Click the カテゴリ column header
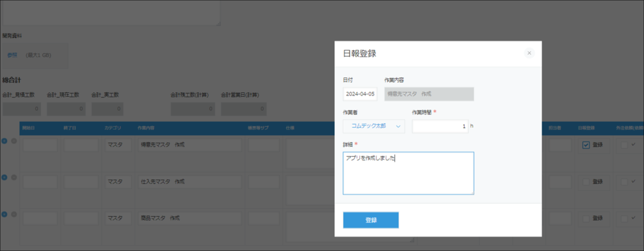This screenshot has height=251, width=644. point(113,128)
